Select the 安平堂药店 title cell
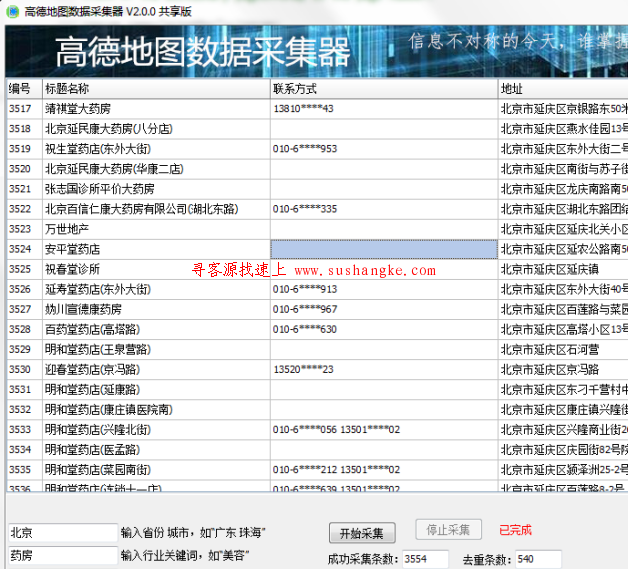 [x=156, y=249]
